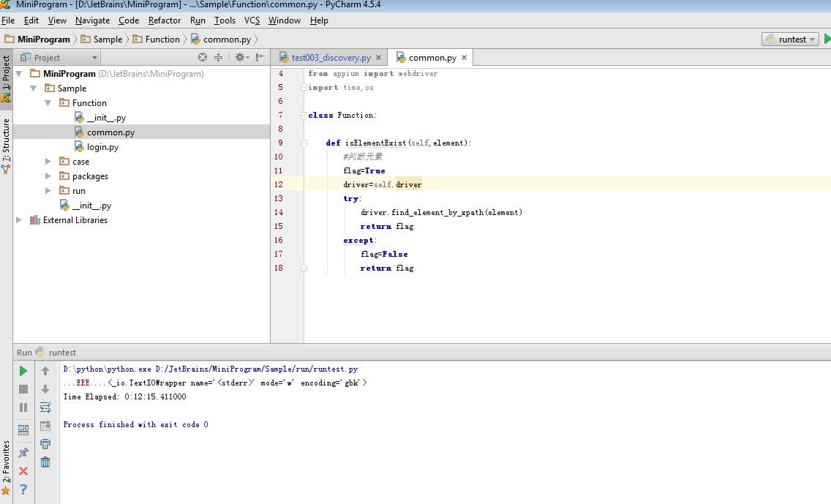This screenshot has width=831, height=504.
Task: Close the common.py tab
Action: [x=465, y=57]
